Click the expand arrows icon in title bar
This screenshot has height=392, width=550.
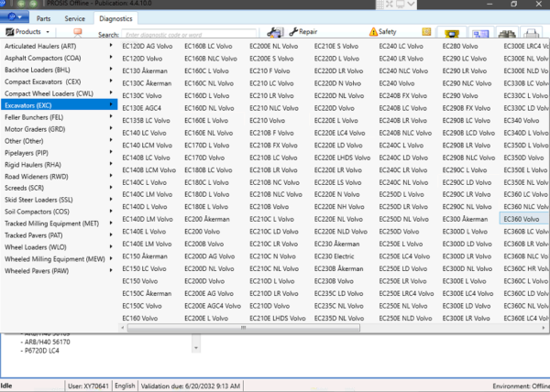pos(390,5)
